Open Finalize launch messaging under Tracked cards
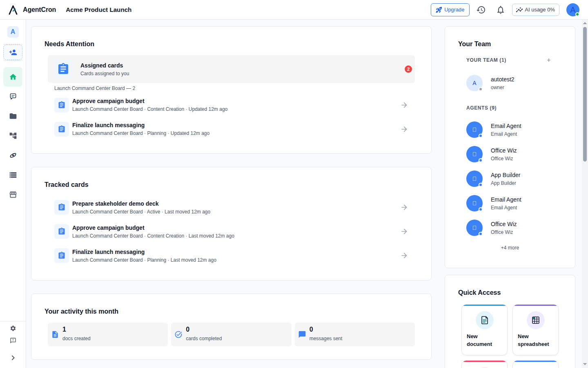588x368 pixels. pyautogui.click(x=231, y=256)
